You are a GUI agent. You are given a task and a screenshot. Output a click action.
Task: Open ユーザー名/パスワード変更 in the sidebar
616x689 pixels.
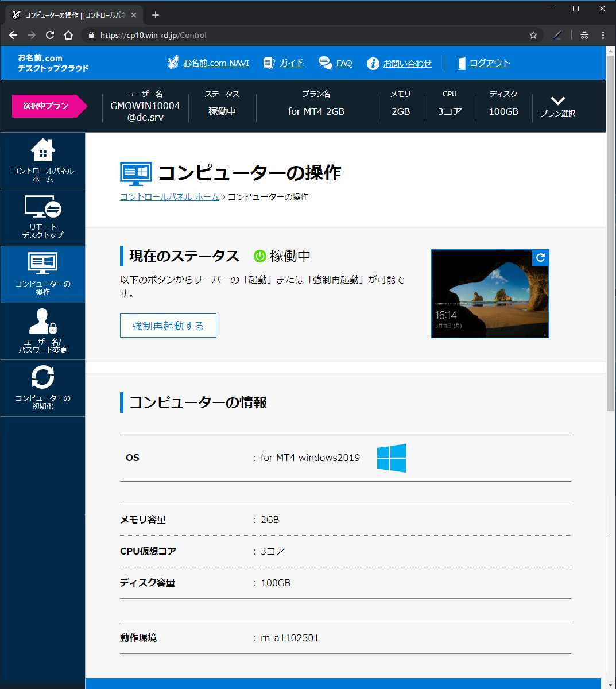pos(42,331)
